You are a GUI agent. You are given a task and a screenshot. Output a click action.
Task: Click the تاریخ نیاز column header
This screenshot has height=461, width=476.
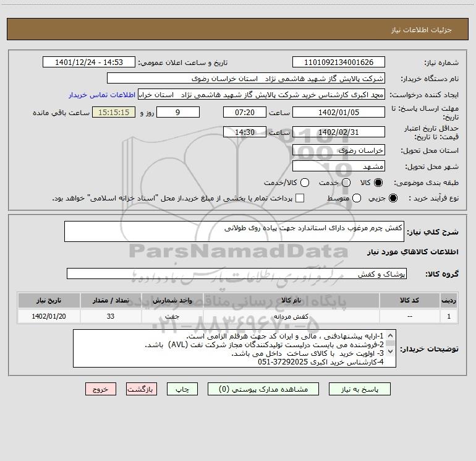point(49,301)
